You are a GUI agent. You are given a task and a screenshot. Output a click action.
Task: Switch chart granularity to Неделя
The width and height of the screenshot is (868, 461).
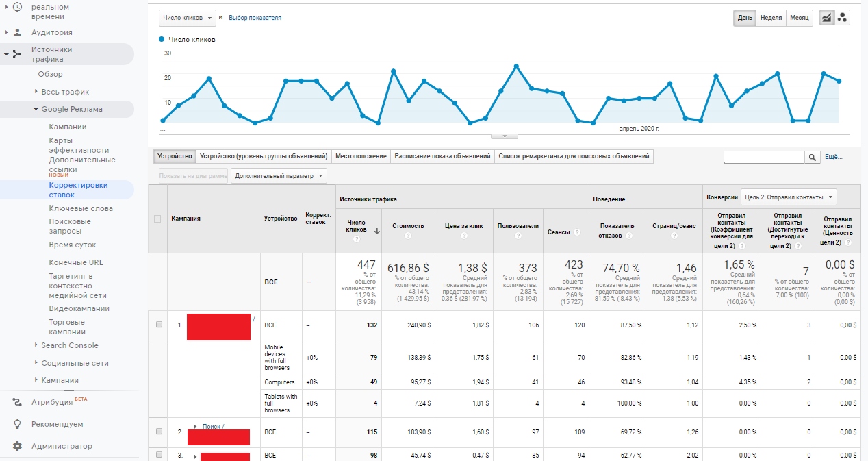pos(771,18)
